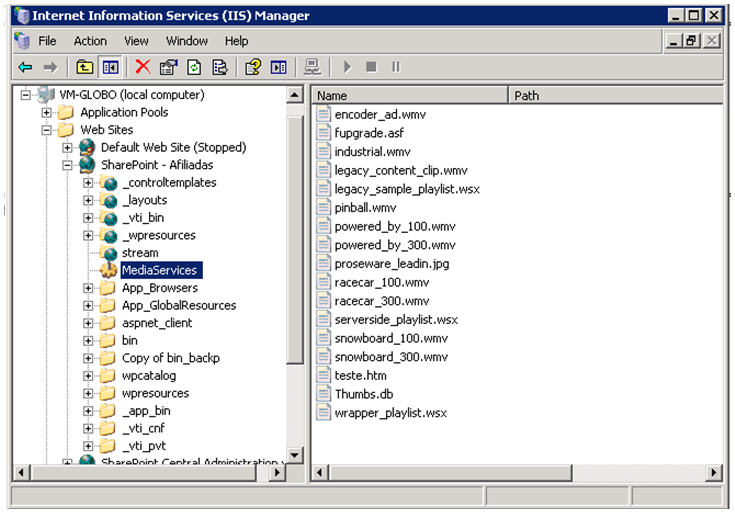Click file list horizontal scroll left arrow
The height and width of the screenshot is (513, 735).
(x=320, y=472)
